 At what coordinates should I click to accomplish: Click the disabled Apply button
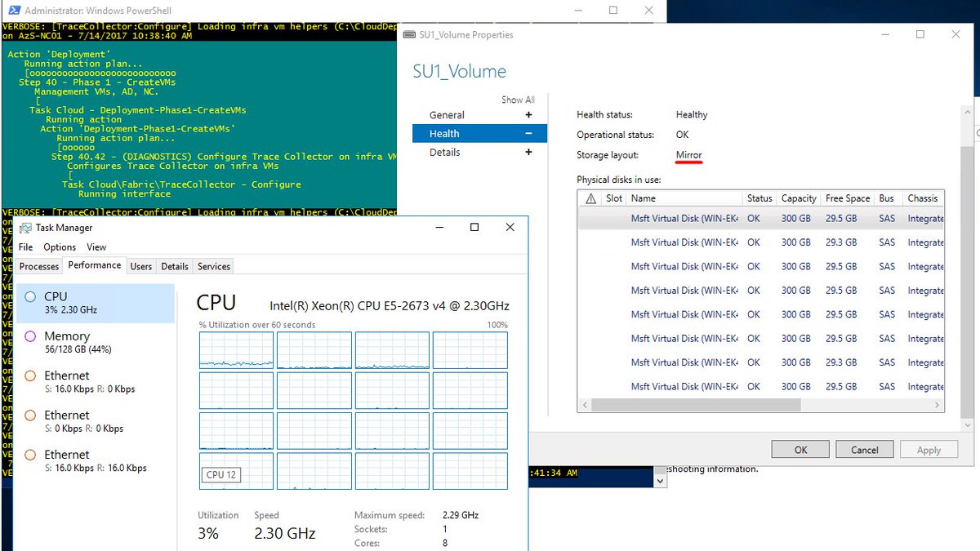click(x=929, y=450)
